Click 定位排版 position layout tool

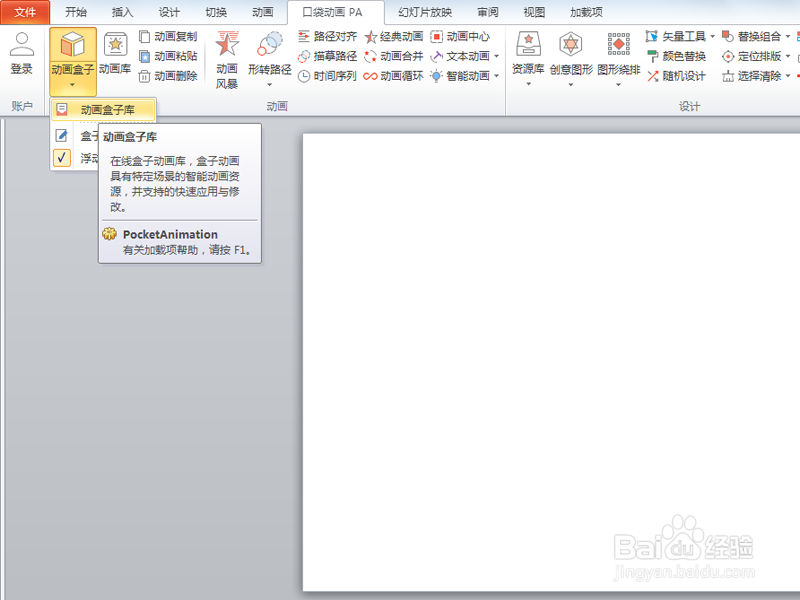pyautogui.click(x=751, y=56)
